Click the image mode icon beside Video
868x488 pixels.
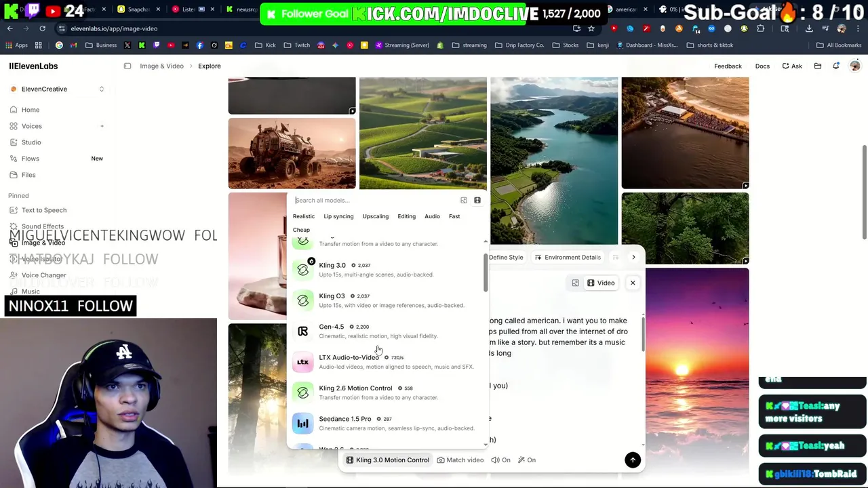coord(575,283)
